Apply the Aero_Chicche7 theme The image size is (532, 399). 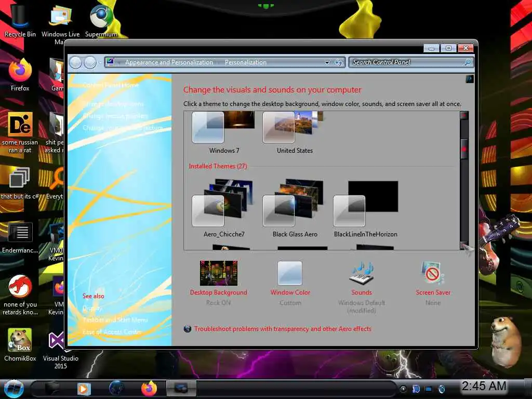[223, 208]
